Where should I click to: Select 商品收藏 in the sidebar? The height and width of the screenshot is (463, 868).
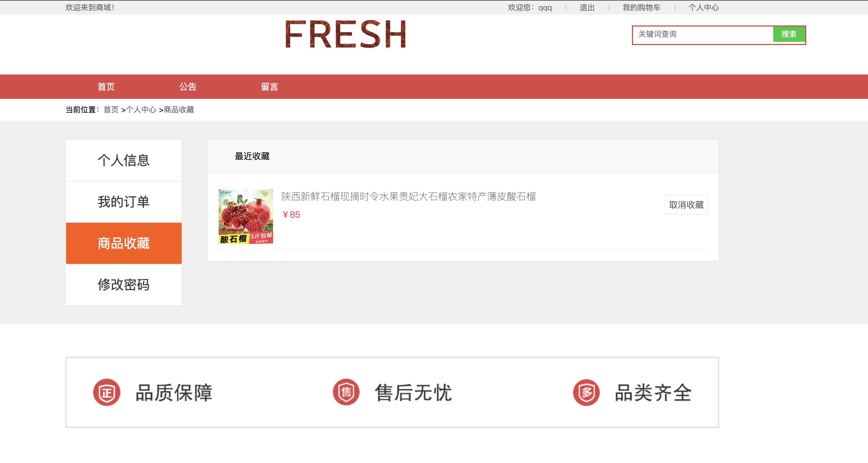pos(124,243)
